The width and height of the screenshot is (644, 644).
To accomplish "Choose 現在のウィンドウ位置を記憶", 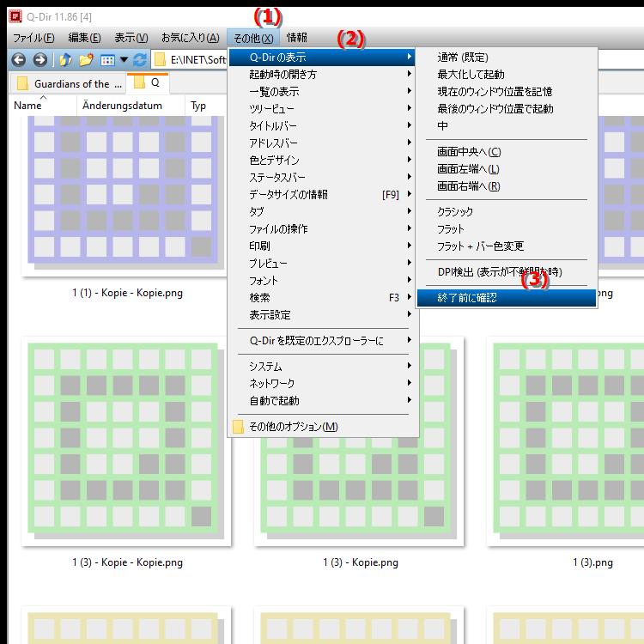I will point(507,92).
